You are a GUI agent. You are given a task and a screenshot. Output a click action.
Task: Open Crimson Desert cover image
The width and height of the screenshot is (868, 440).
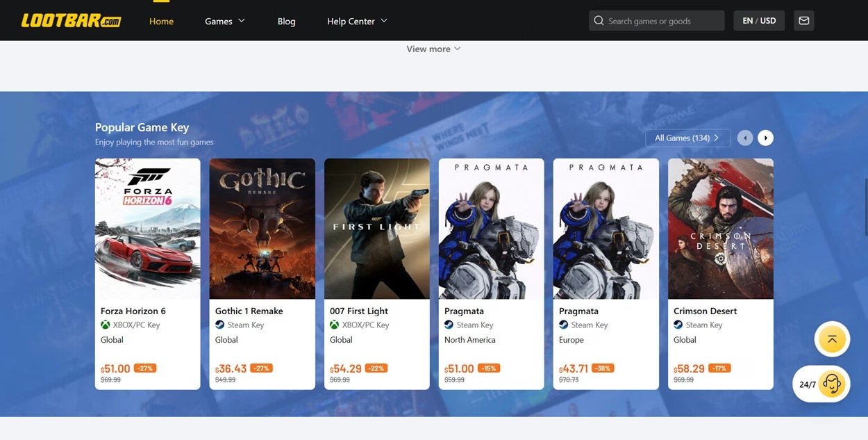coord(721,229)
